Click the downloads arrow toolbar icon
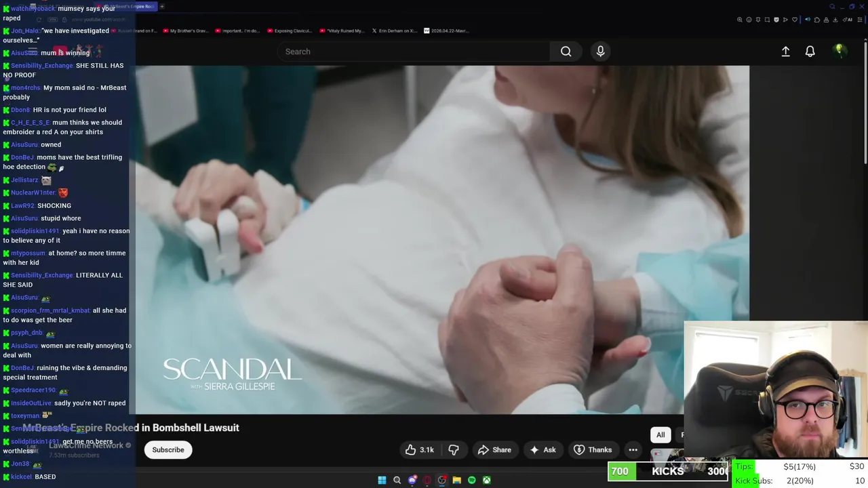868x488 pixels. point(835,20)
